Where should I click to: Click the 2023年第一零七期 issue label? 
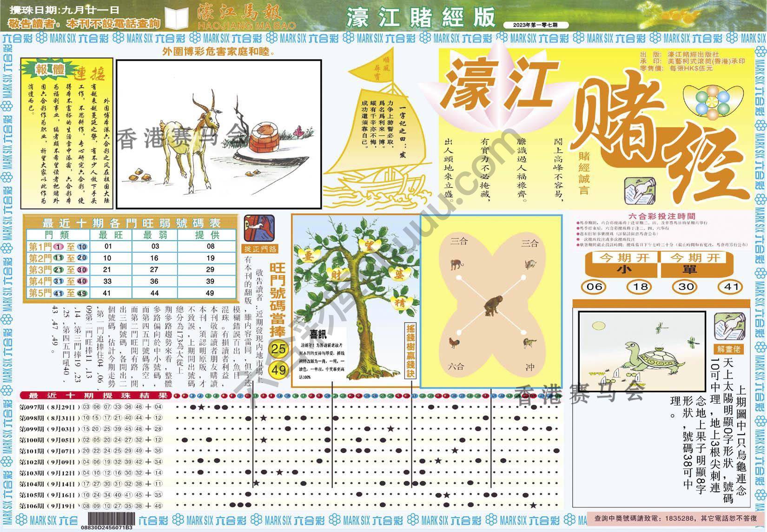535,25
